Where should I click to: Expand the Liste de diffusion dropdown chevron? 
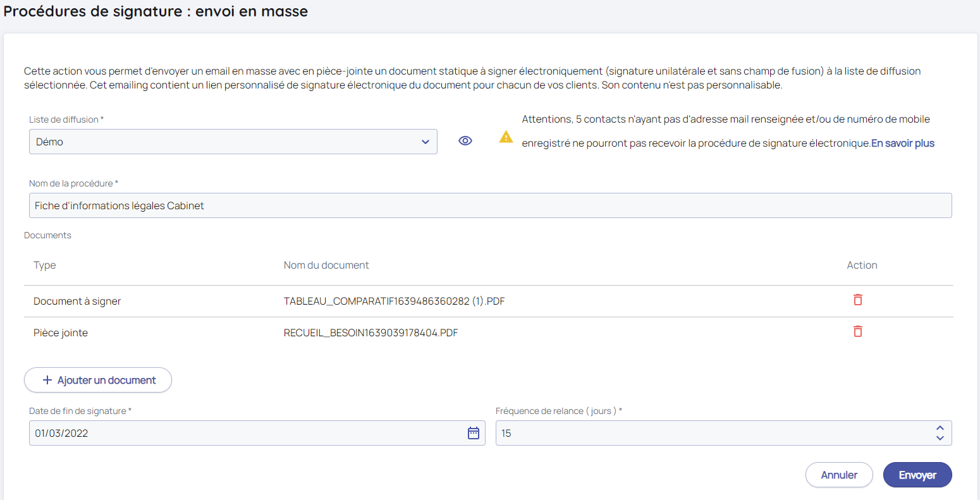[425, 142]
